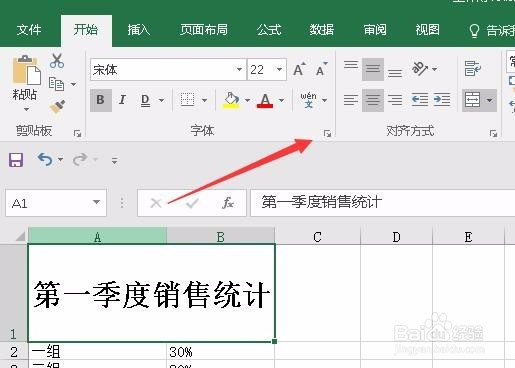
Task: Center text horizontally
Action: [373, 100]
